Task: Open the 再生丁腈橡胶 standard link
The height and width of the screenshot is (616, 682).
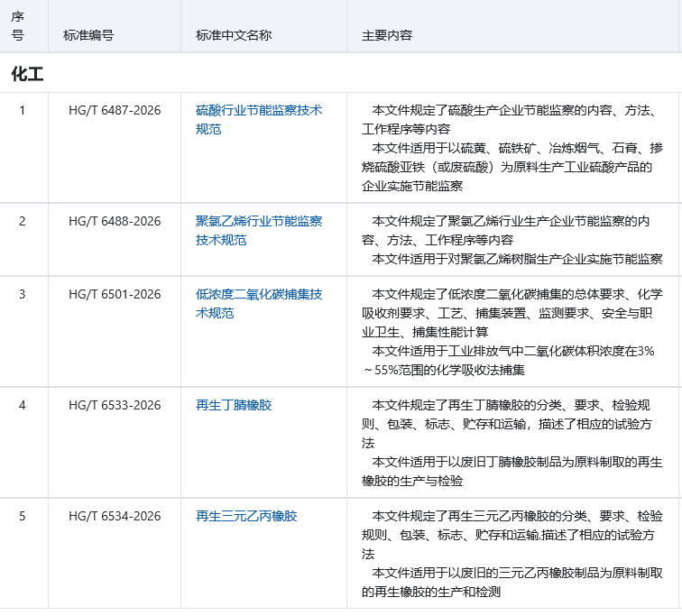Action: [x=234, y=405]
